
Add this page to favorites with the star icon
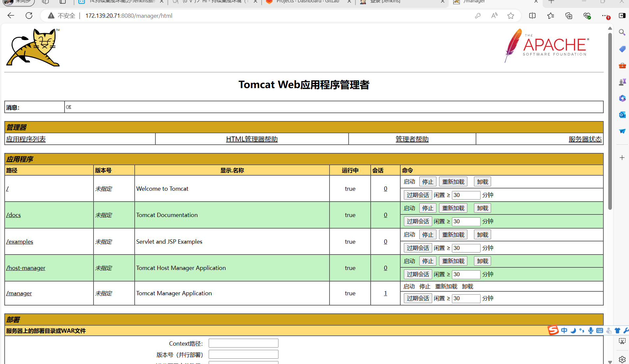coord(511,15)
